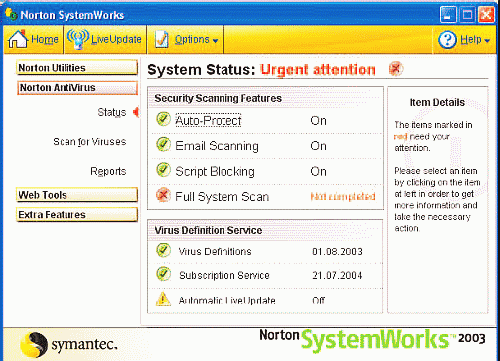Click the Subscription Service entry
The image size is (500, 361).
coord(224,275)
